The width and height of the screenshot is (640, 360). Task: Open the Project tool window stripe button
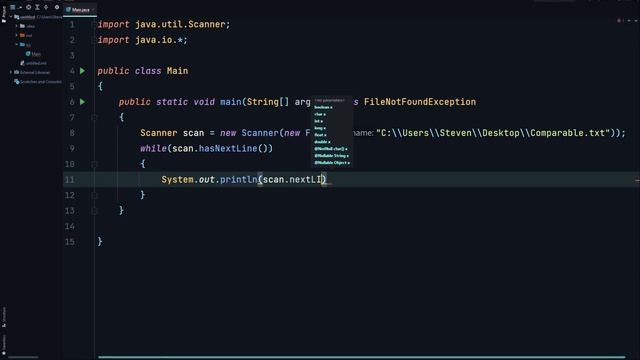4,14
